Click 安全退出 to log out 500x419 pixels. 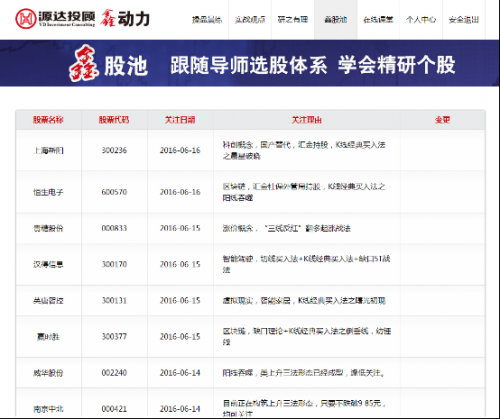(x=464, y=20)
